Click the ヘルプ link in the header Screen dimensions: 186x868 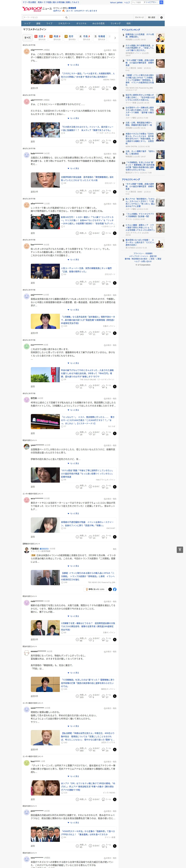pos(127,2)
